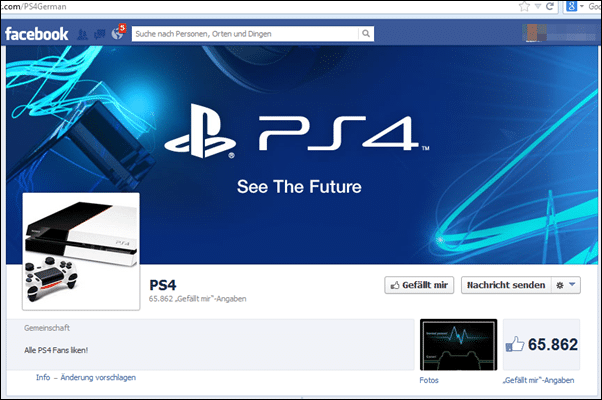Click the PS4 page title
The height and width of the screenshot is (400, 602).
[163, 285]
